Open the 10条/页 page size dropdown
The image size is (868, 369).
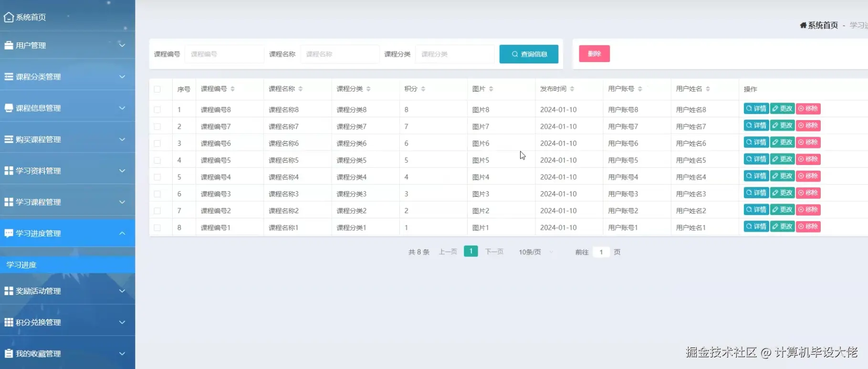536,252
